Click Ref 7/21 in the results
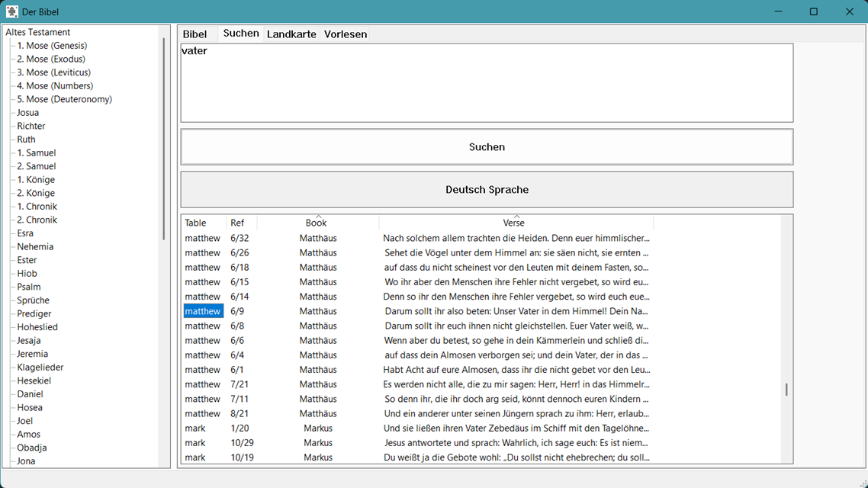 coord(240,384)
